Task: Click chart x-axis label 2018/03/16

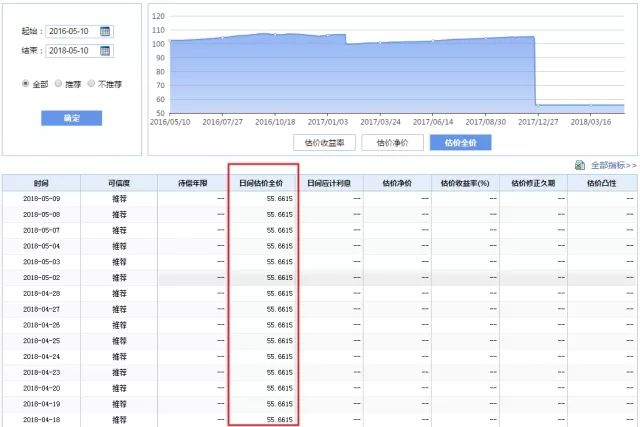Action: (591, 122)
